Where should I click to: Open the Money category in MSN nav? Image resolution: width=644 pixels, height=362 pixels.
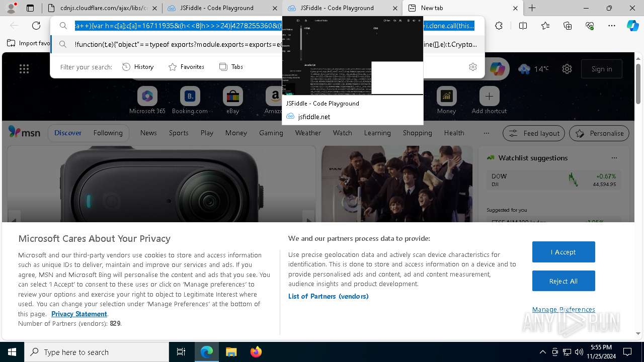click(x=236, y=133)
